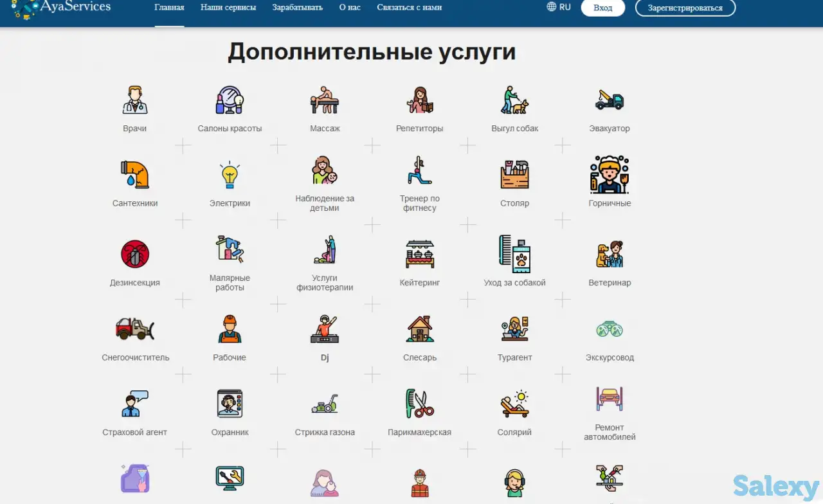
Task: Open the Эвакуатор tow truck icon
Action: (610, 100)
